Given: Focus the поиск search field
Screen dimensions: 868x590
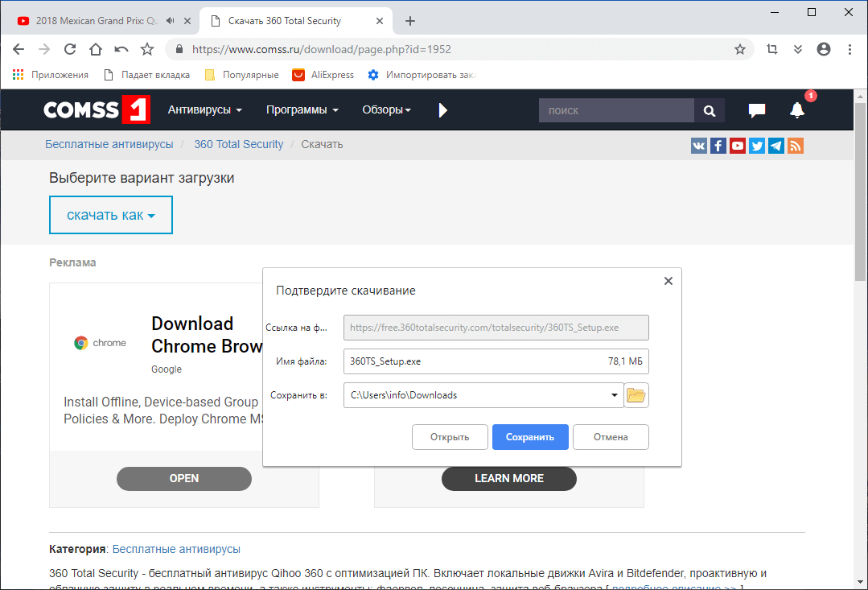Looking at the screenshot, I should [x=616, y=110].
